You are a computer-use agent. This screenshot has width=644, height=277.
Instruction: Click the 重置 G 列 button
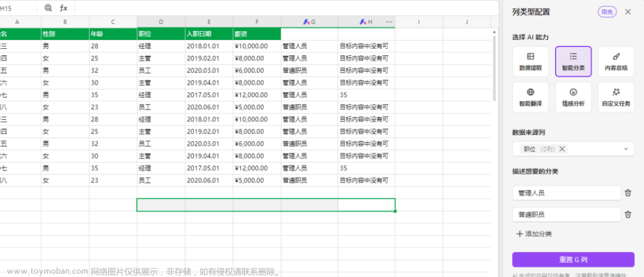[x=573, y=260]
